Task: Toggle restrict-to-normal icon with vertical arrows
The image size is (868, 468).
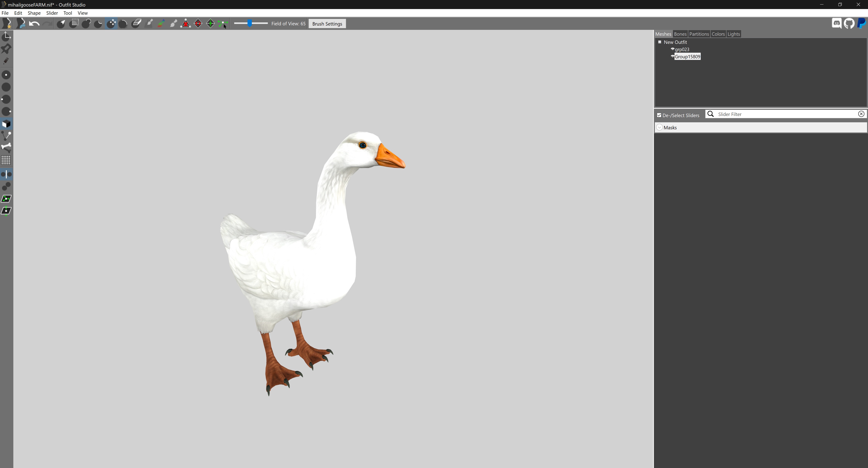Action: [6, 211]
